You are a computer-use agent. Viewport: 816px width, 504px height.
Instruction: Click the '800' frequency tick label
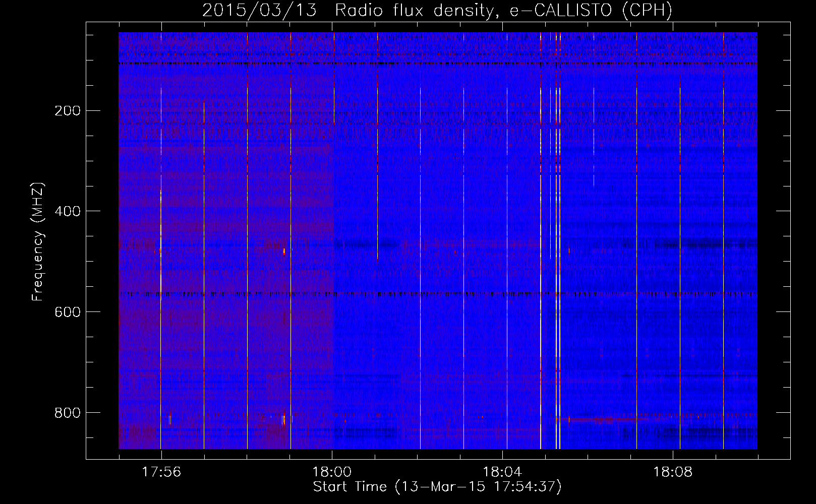click(68, 413)
